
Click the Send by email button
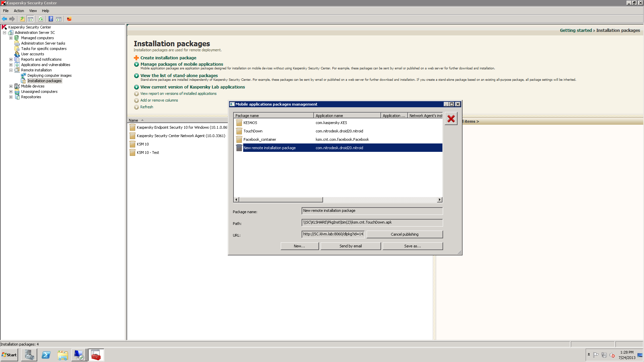click(351, 246)
